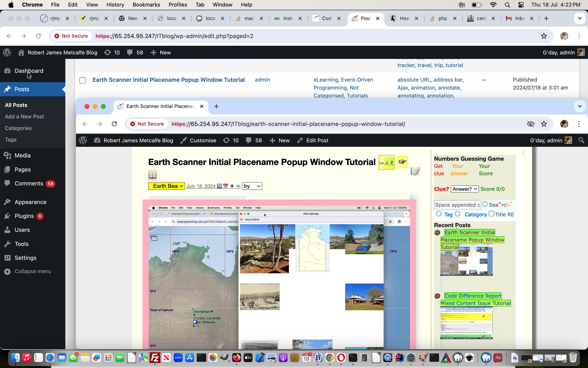The image size is (588, 368).
Task: Open the G'day, admin menu in the back window
Action: pos(563,52)
